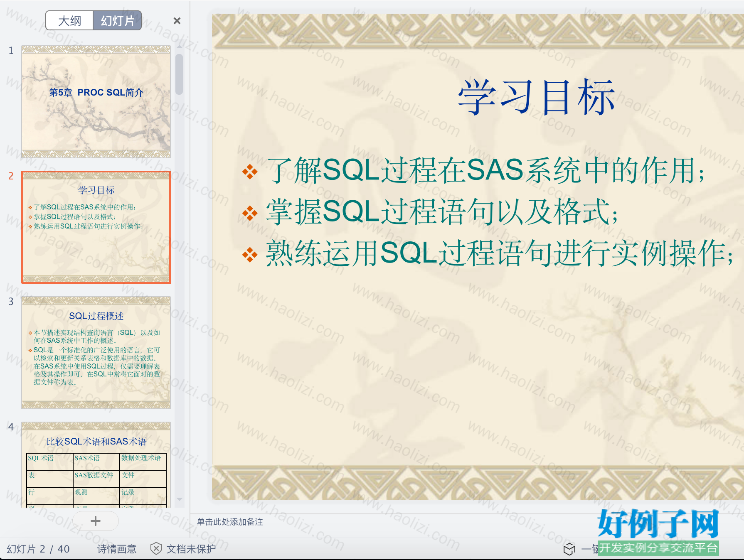Open slide 3 thumbnail SQL过程概述
This screenshot has height=560, width=744.
click(x=96, y=353)
